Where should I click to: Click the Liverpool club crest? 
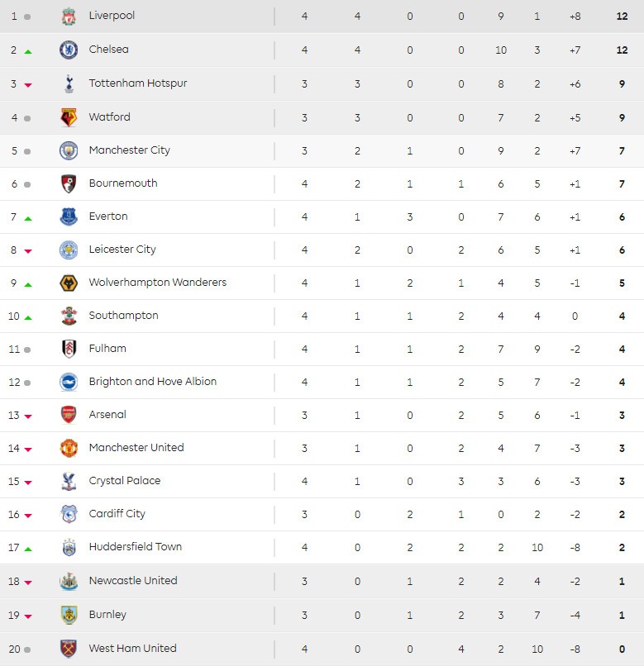click(69, 16)
